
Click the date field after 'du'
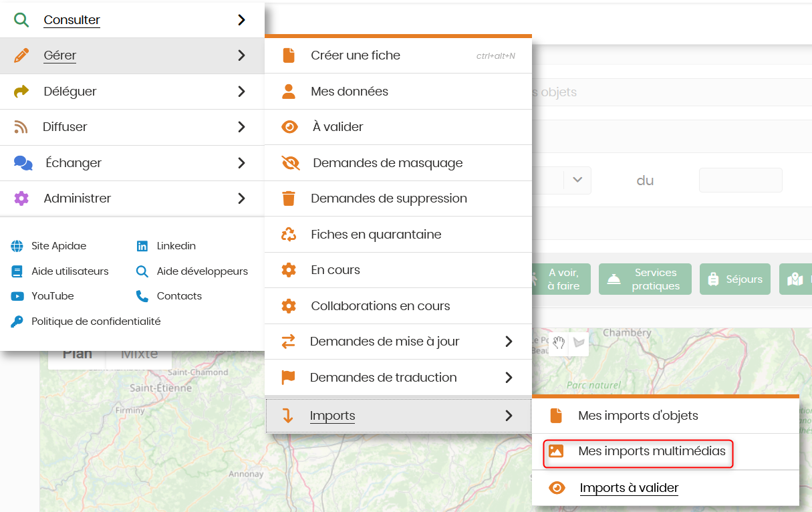click(740, 180)
